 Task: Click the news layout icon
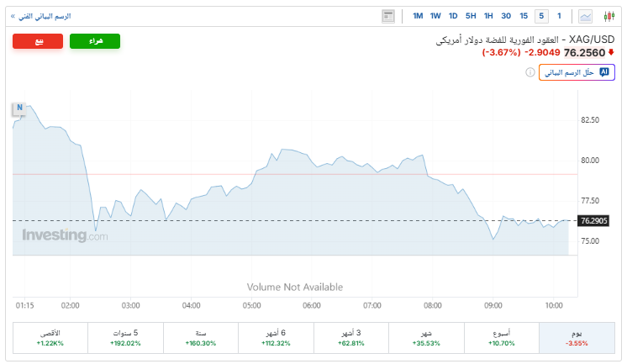point(387,16)
